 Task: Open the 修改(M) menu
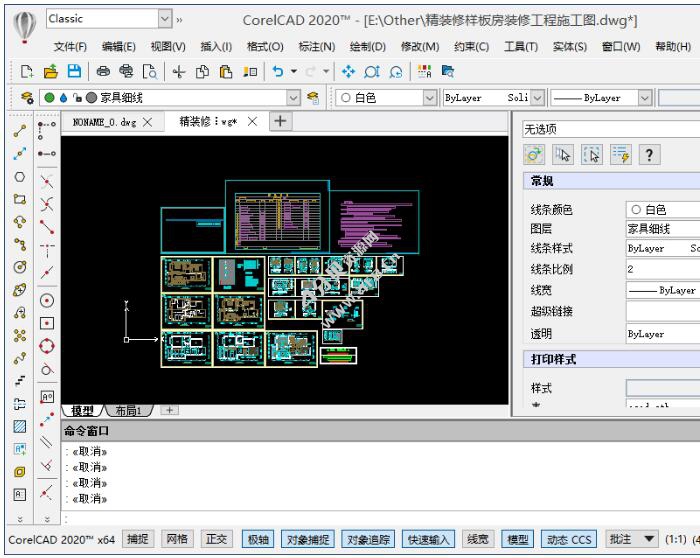(x=420, y=46)
